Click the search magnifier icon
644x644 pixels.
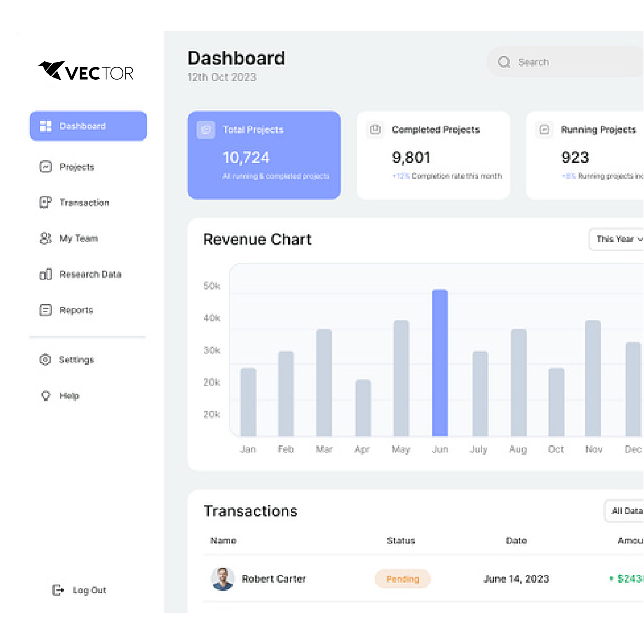[504, 62]
